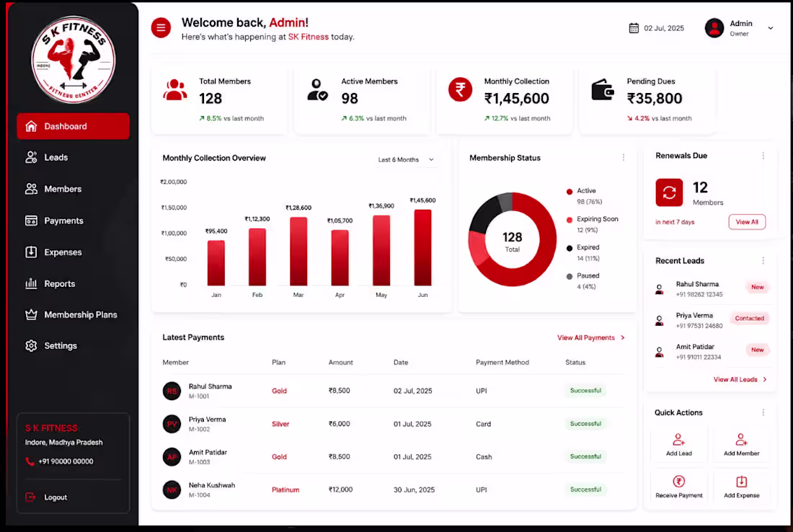Click Receive Payment quick action
Image resolution: width=793 pixels, height=532 pixels.
pyautogui.click(x=678, y=487)
